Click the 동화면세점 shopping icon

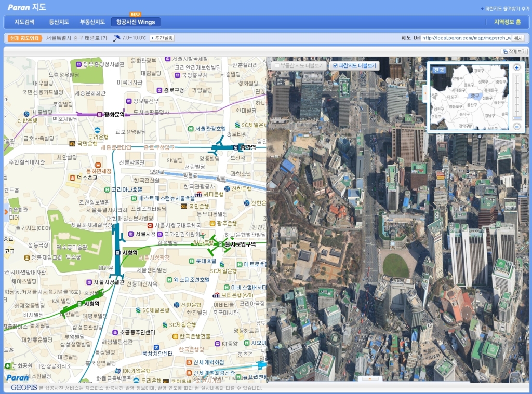[x=98, y=165]
